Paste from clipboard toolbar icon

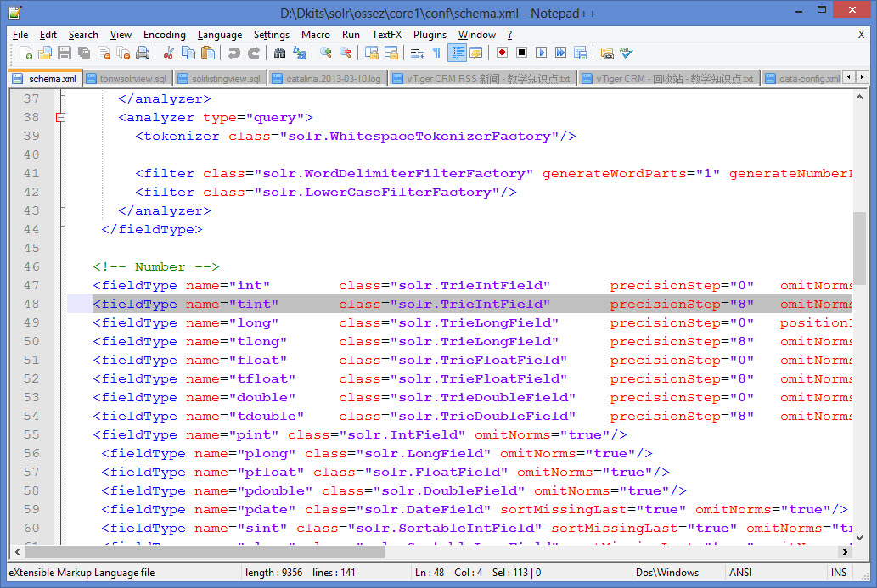208,53
